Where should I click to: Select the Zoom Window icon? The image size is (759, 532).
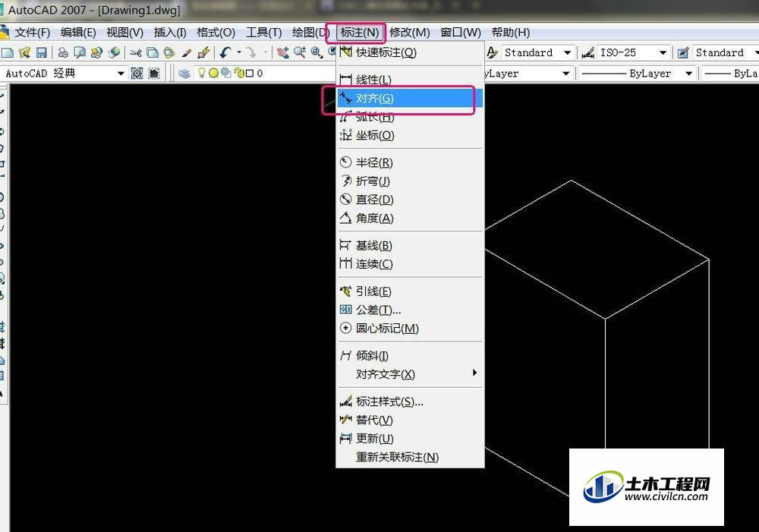pos(317,52)
